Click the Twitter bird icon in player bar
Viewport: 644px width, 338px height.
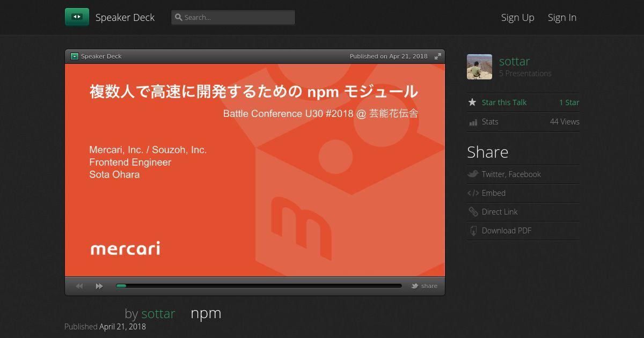415,286
